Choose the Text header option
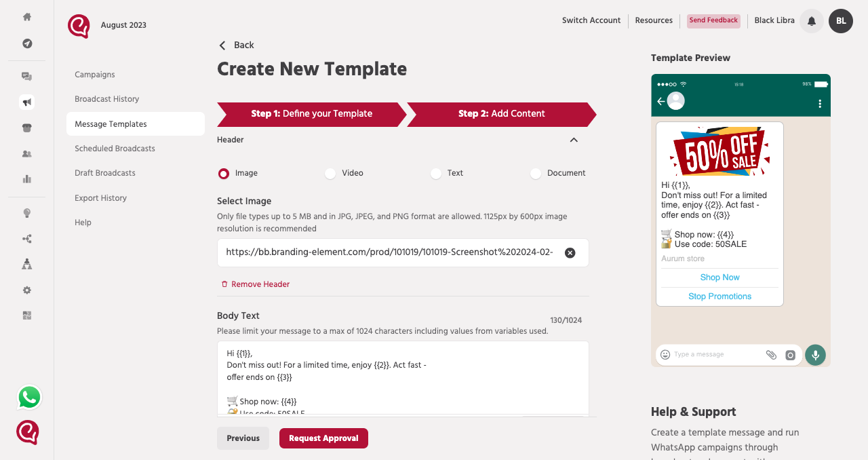 point(435,174)
